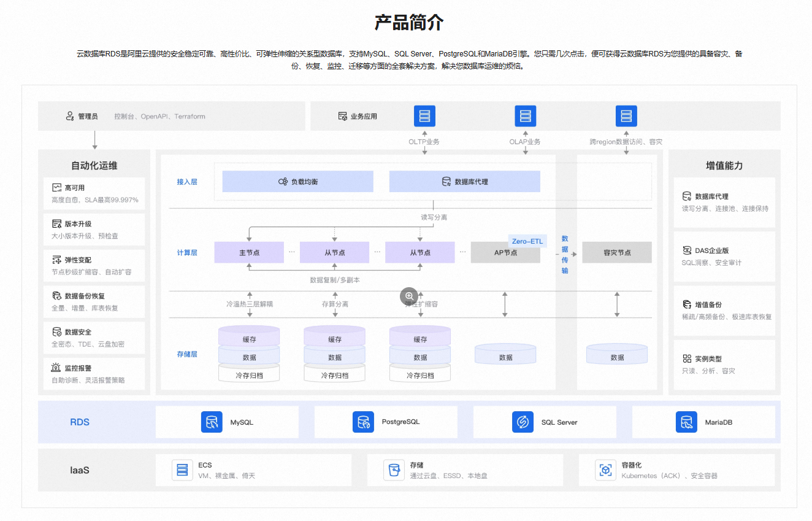The image size is (812, 521).
Task: Open the MariaDB engine card
Action: 703,422
